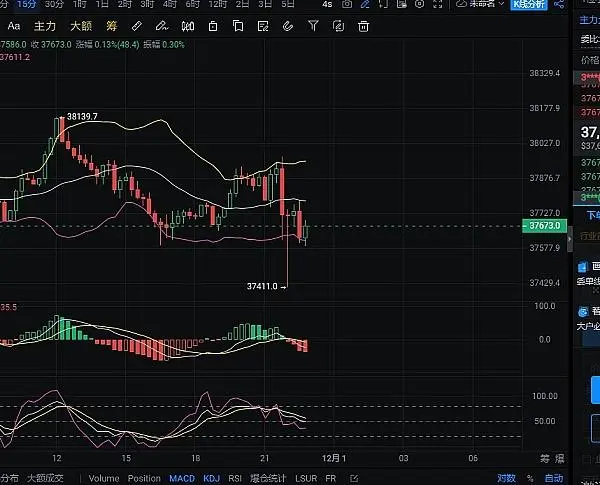Toggle 自动 auto scale
This screenshot has height=485, width=600.
click(554, 478)
